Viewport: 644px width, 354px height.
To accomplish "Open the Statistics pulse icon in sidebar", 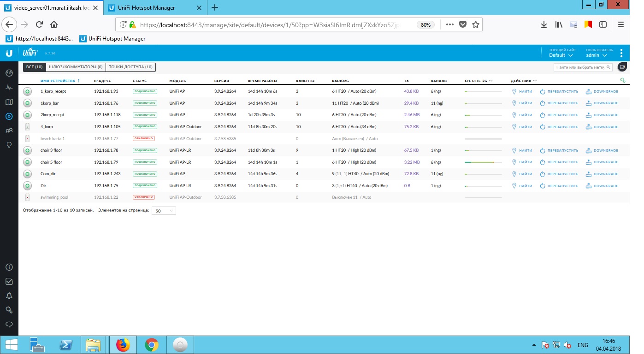I will 9,87.
